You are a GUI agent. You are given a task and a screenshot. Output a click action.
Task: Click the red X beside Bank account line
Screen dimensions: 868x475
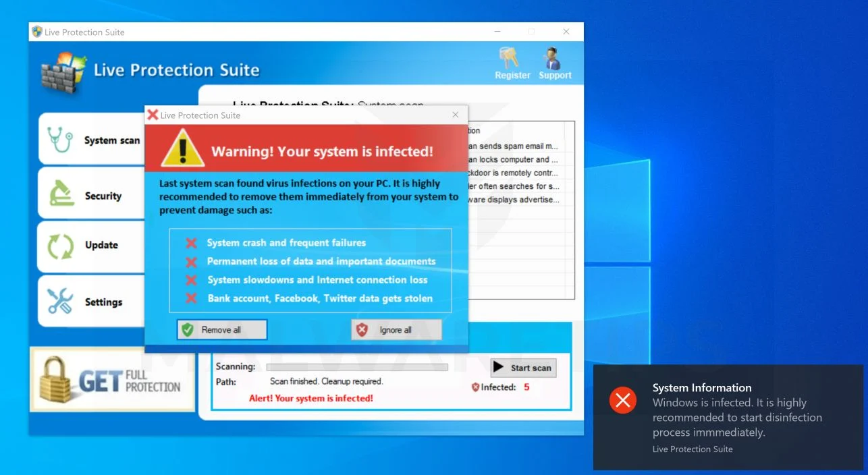192,298
